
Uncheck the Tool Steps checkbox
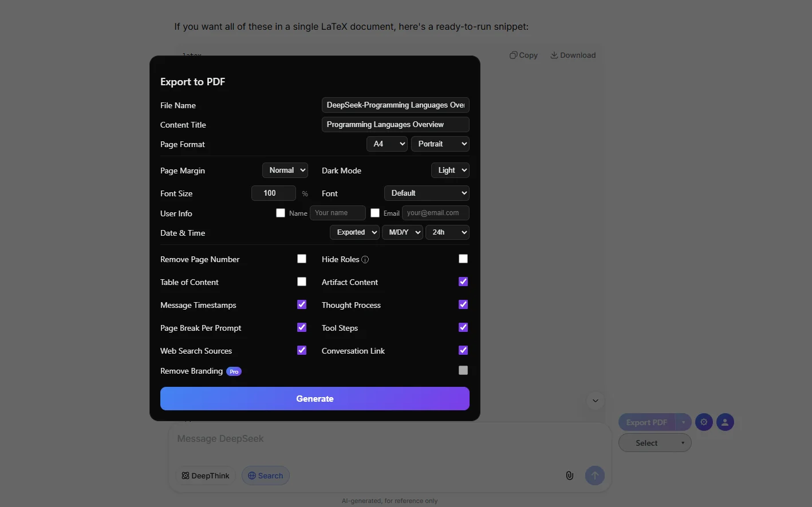tap(463, 327)
